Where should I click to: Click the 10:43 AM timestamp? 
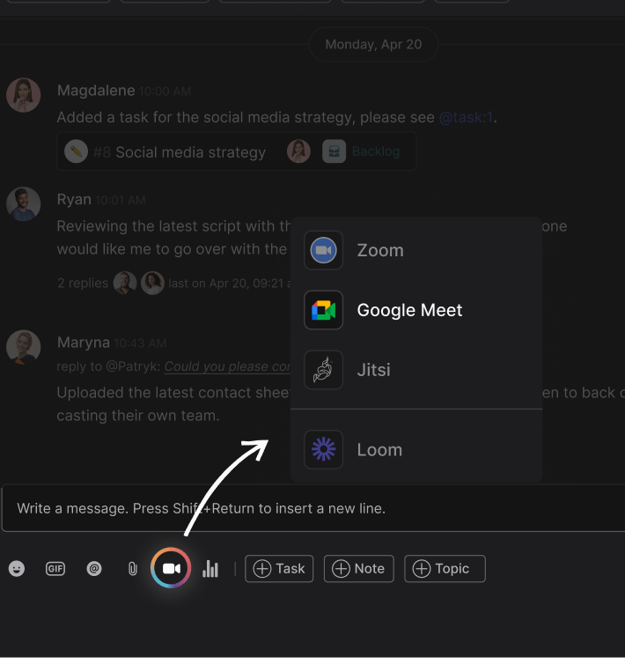140,343
